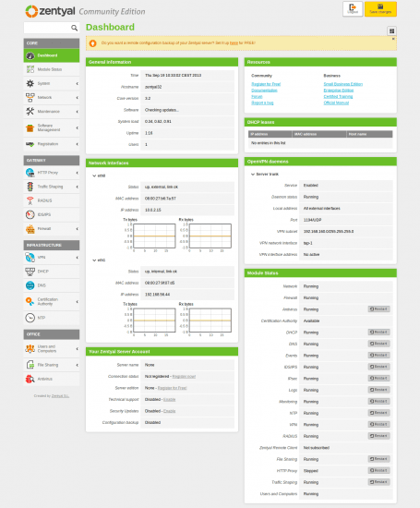Click the Network icon in sidebar
This screenshot has height=508, width=420.
[30, 97]
